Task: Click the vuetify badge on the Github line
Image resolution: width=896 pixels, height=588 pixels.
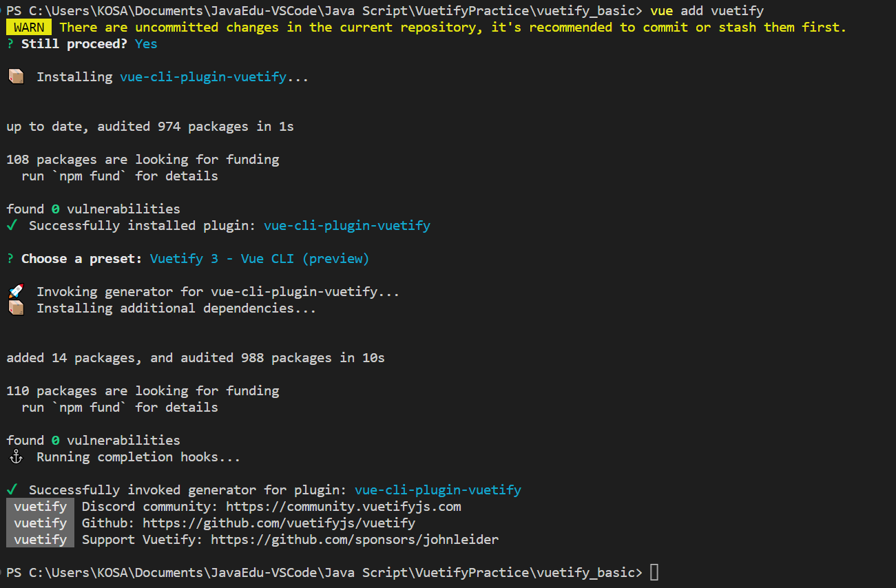Action: (x=41, y=523)
